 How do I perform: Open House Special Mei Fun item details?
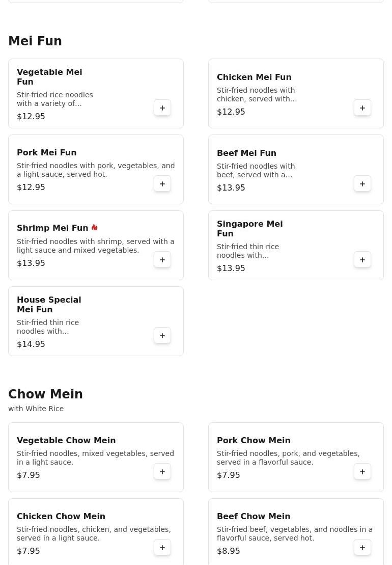click(49, 305)
